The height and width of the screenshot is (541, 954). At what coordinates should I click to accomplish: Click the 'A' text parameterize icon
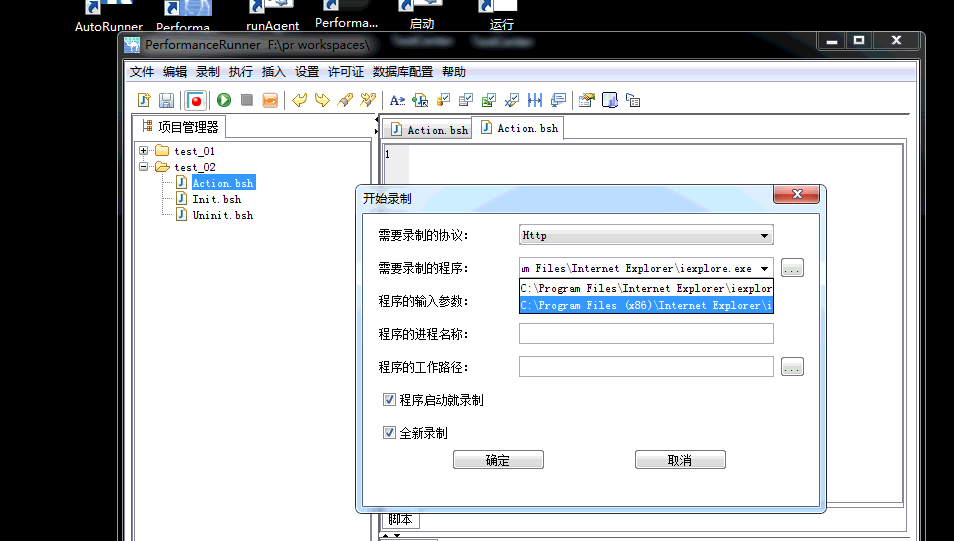397,100
